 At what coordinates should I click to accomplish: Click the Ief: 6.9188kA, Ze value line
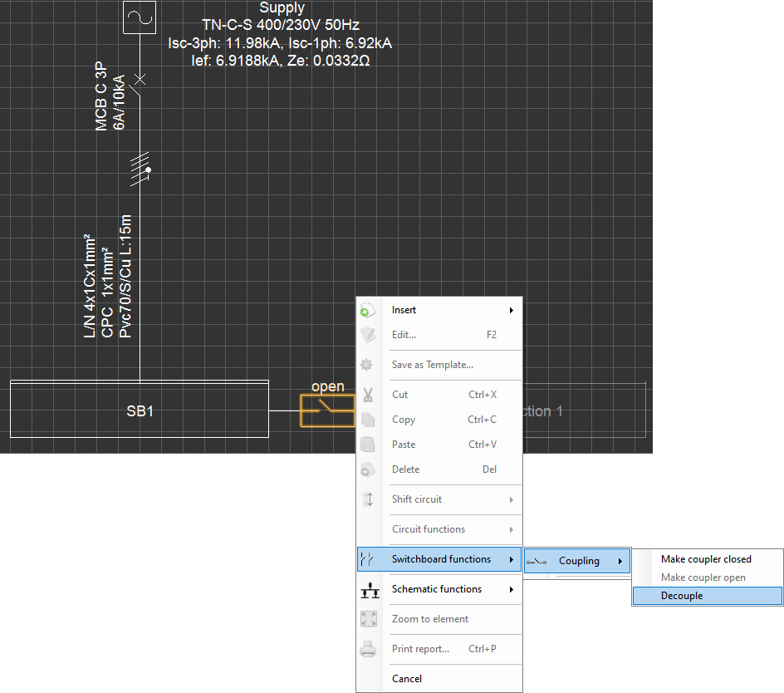(x=281, y=61)
